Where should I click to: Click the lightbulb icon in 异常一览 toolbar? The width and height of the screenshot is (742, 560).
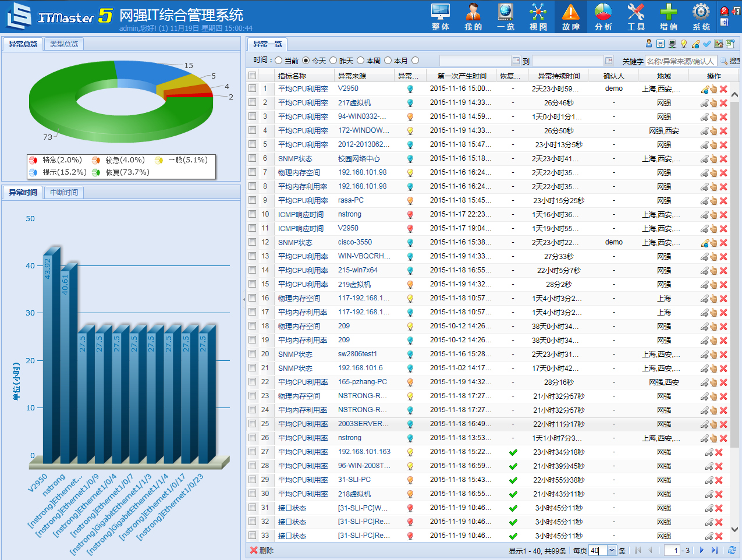click(x=684, y=44)
